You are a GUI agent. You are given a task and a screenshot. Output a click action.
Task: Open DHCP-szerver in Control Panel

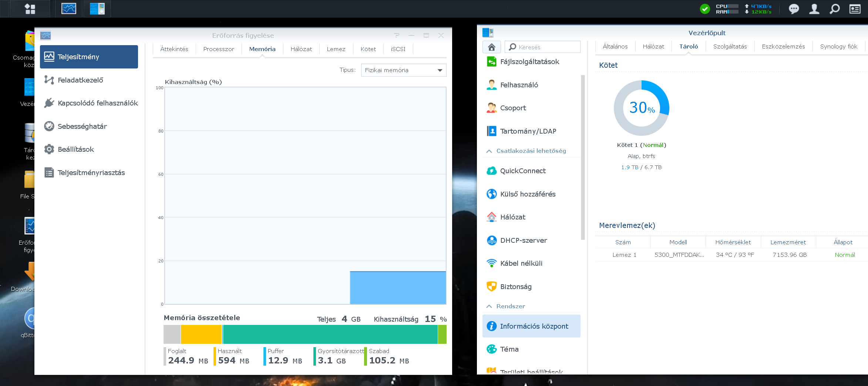tap(523, 240)
